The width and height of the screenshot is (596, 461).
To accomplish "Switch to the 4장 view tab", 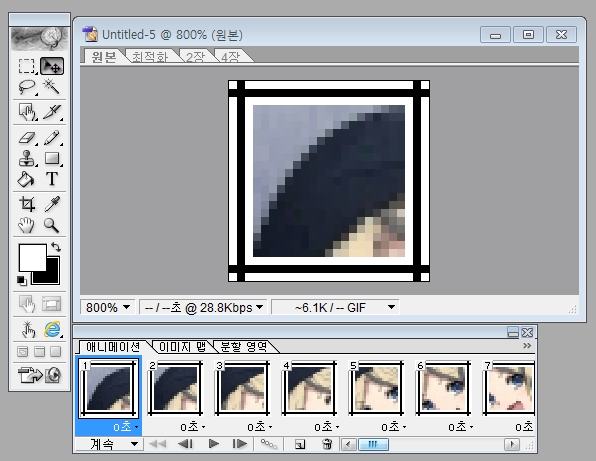I will pyautogui.click(x=231, y=57).
